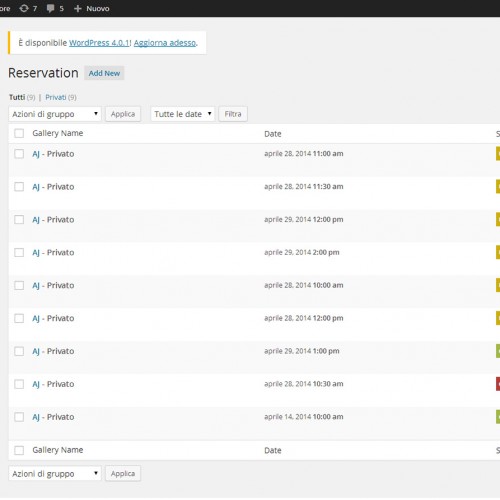Viewport: 500px width, 500px height.
Task: Check the row dated aprile 28 11:30 am
Action: [x=19, y=187]
